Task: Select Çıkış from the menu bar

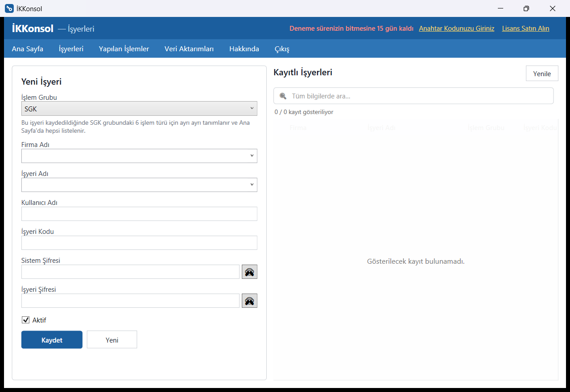Action: click(282, 49)
